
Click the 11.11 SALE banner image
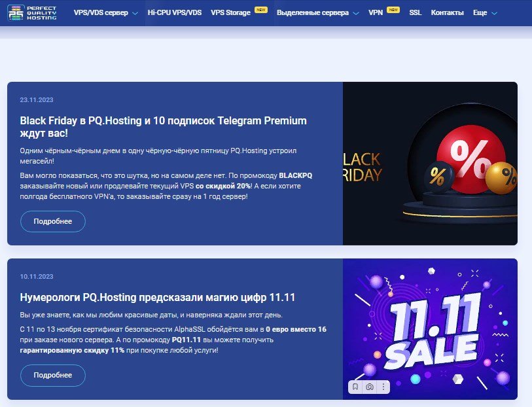tap(430, 329)
